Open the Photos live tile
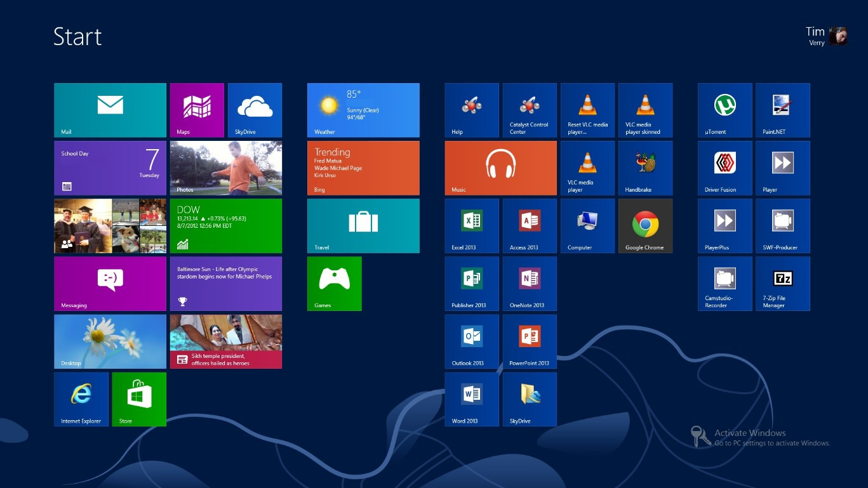 pyautogui.click(x=225, y=168)
